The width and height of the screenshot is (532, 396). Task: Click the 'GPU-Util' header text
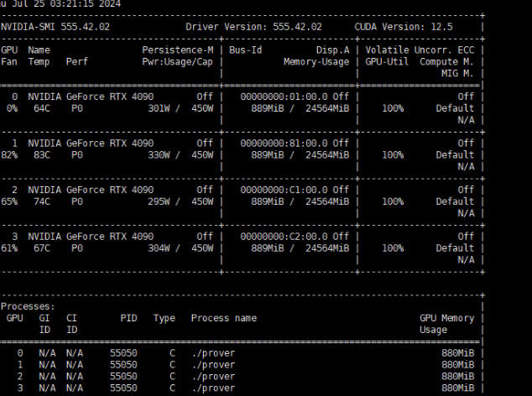click(x=387, y=62)
